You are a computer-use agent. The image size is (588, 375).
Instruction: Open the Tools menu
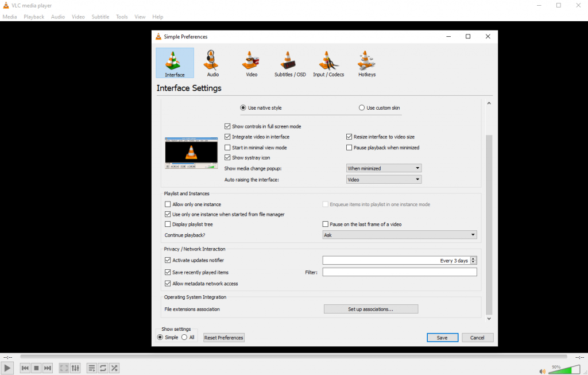(122, 17)
